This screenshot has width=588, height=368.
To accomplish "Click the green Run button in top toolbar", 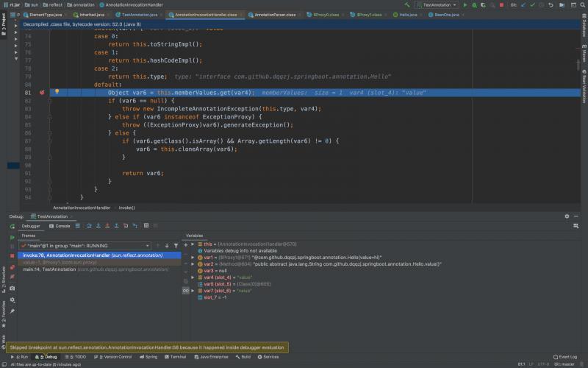I will [465, 4].
